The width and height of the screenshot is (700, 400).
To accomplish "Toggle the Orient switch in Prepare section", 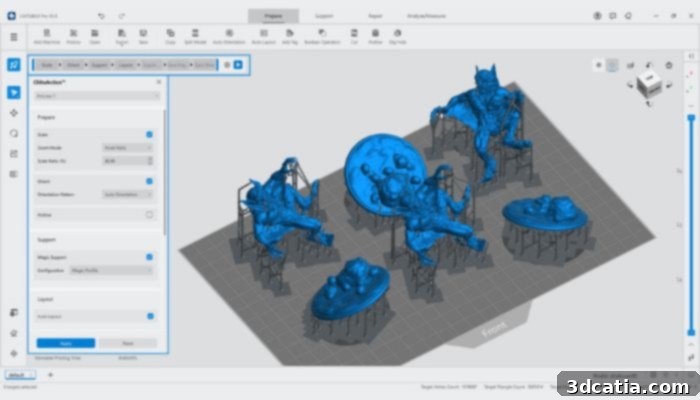I will 150,181.
